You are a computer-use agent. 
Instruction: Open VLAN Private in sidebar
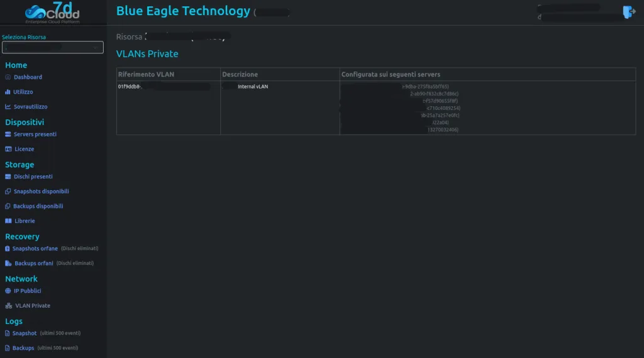click(x=33, y=306)
